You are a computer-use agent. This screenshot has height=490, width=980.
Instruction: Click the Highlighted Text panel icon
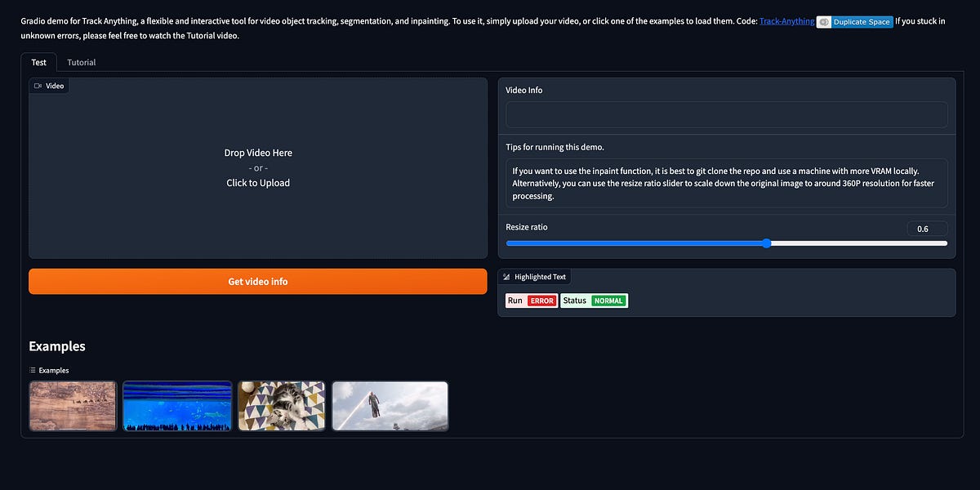point(508,276)
